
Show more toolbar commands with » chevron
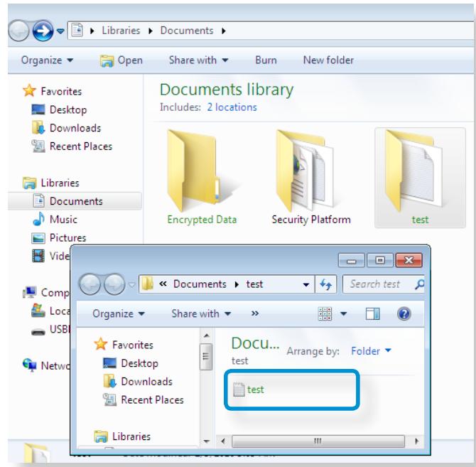pyautogui.click(x=255, y=313)
